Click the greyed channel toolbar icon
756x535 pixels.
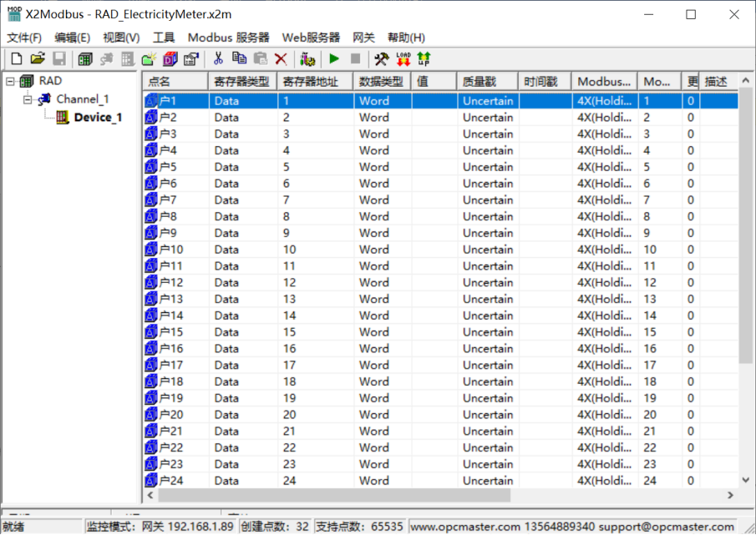pos(107,59)
